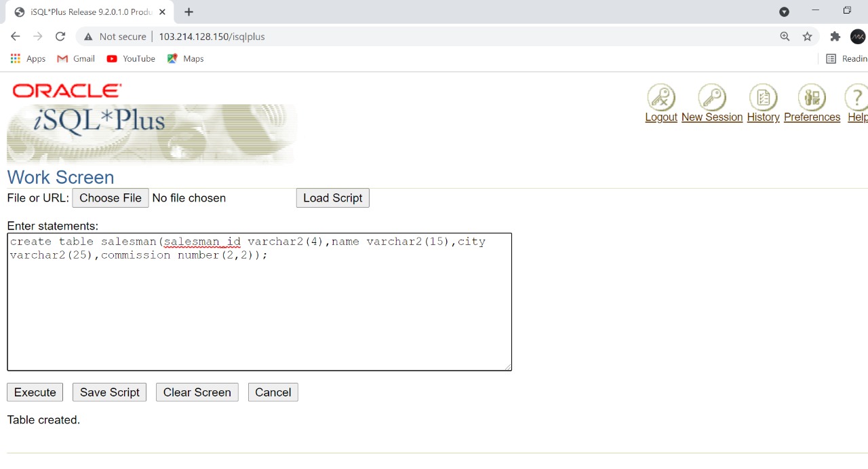Click the Oracle iSQL*Plus logo banner

[152, 122]
